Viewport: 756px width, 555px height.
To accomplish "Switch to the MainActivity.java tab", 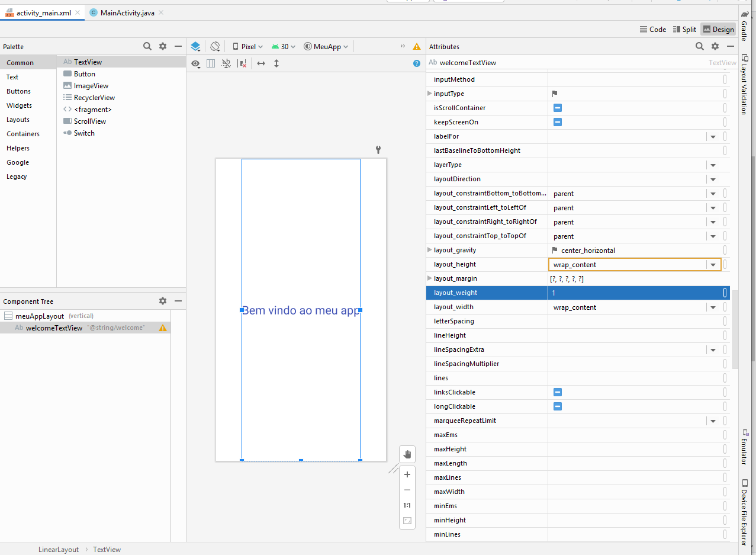I will pos(127,12).
